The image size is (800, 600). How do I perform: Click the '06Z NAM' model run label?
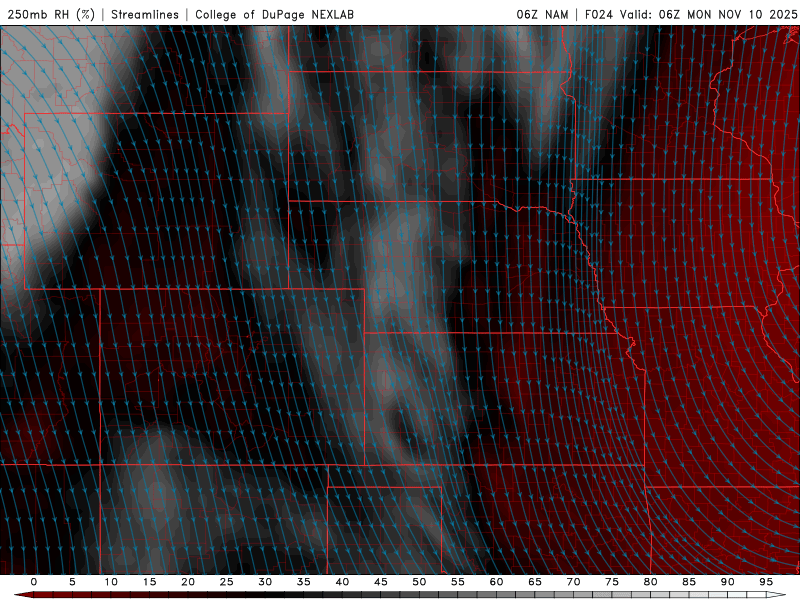point(542,14)
